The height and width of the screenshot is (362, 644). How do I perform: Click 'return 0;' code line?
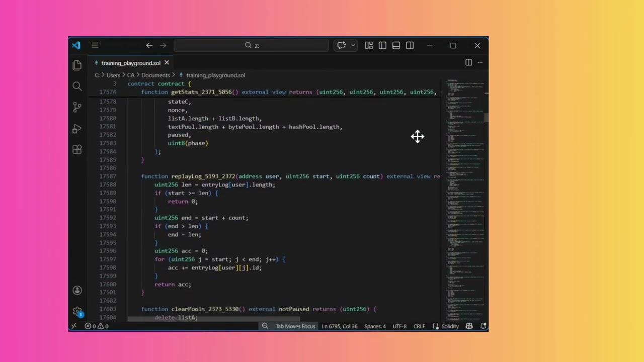tap(183, 201)
